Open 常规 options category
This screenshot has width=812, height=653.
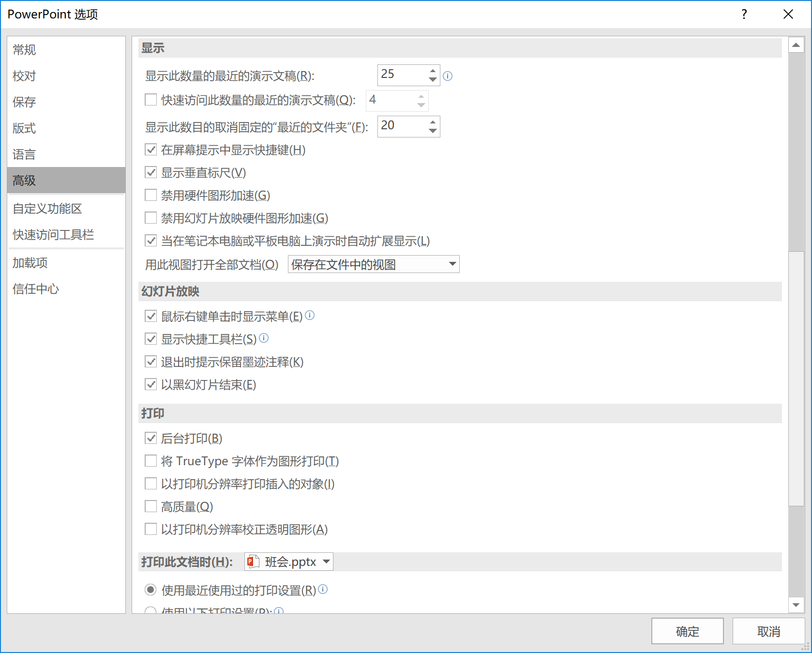click(66, 49)
